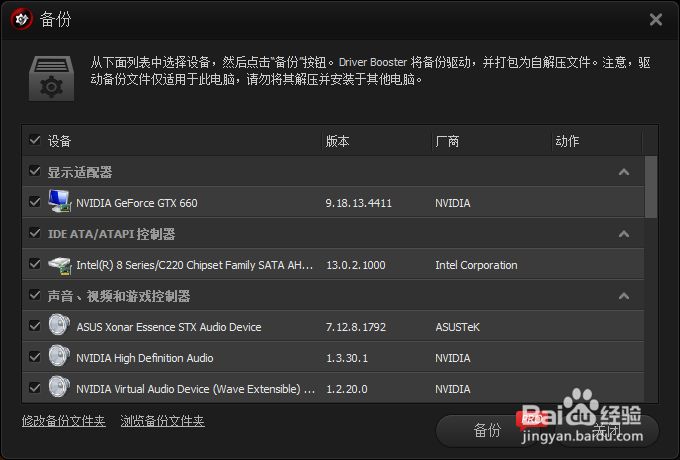This screenshot has height=460, width=680.
Task: Click the device list vertical scrollbar thumb
Action: (x=651, y=187)
